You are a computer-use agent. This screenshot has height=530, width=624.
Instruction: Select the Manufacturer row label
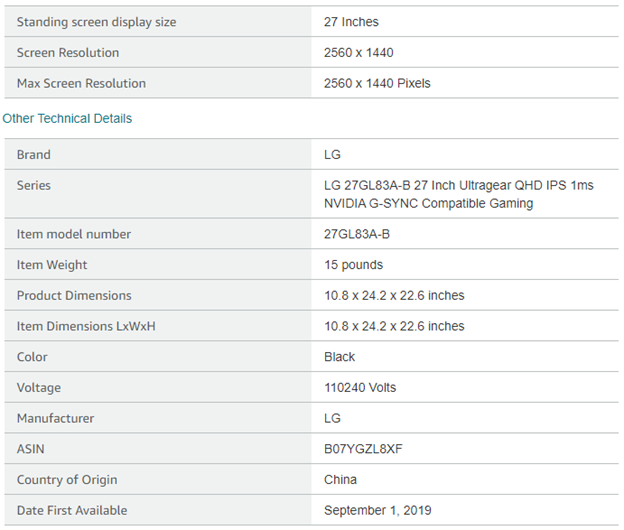coord(56,418)
